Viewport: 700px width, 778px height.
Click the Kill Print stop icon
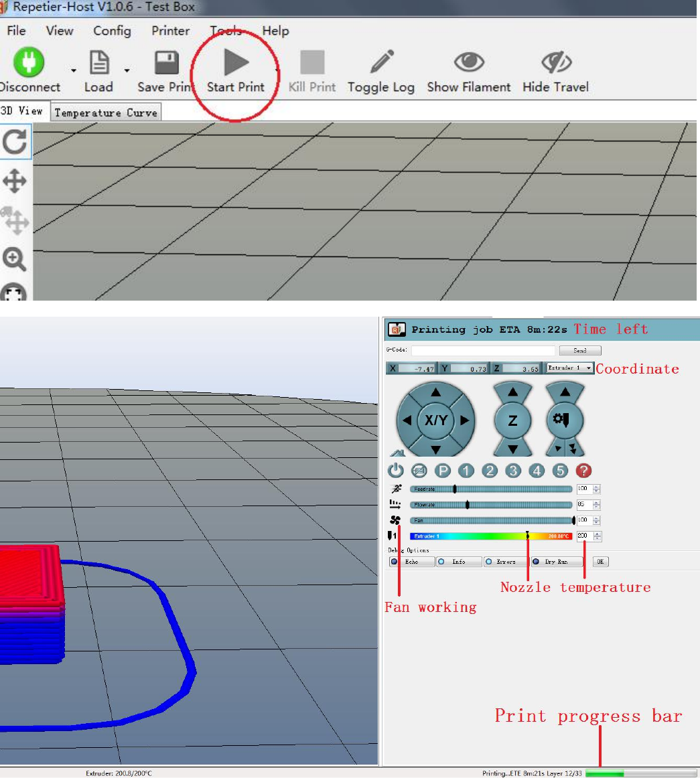pos(312,62)
